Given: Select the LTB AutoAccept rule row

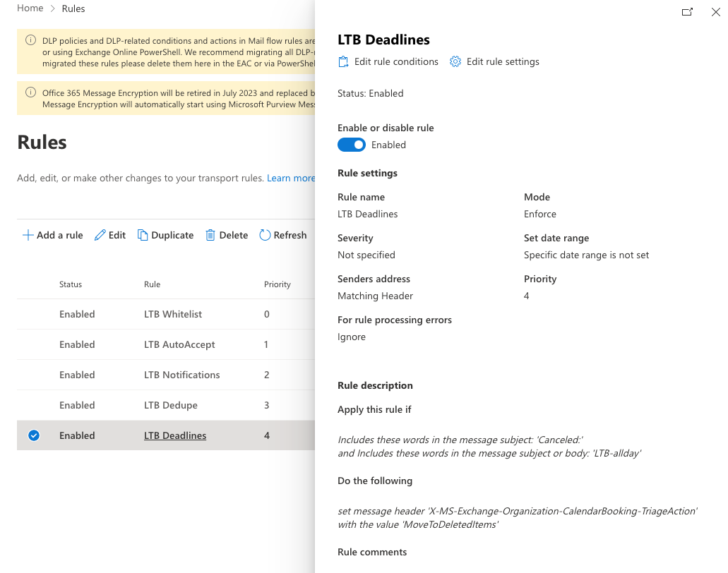Looking at the screenshot, I should tap(166, 344).
